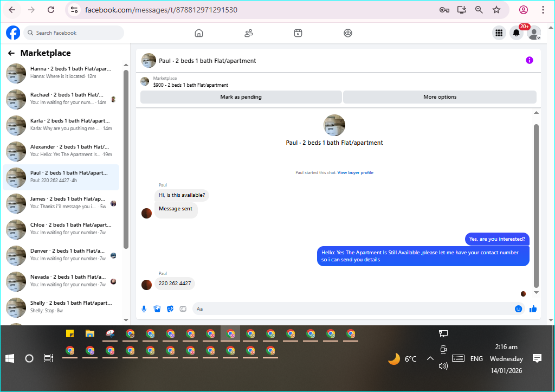This screenshot has height=392, width=555.
Task: Choose a GIF icon
Action: [183, 309]
